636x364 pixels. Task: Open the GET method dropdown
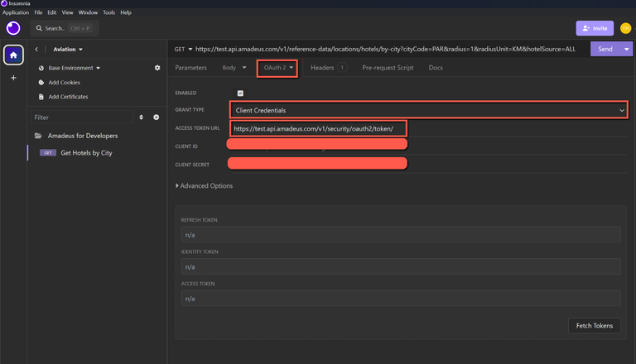183,50
